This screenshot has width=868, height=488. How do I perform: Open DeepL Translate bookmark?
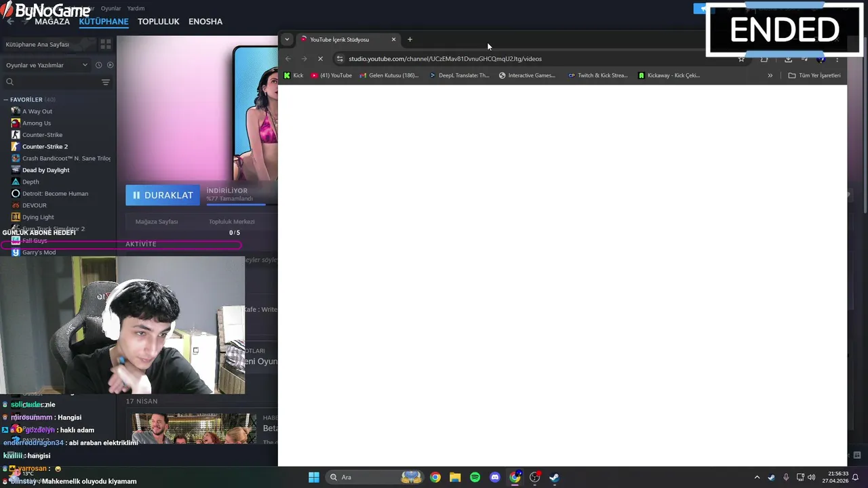(x=459, y=75)
